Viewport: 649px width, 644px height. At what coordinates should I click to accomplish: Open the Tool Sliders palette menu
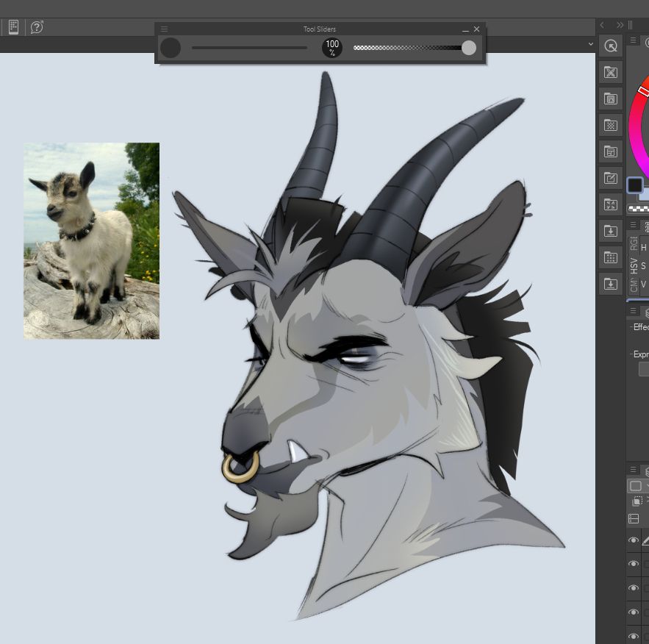[x=165, y=29]
